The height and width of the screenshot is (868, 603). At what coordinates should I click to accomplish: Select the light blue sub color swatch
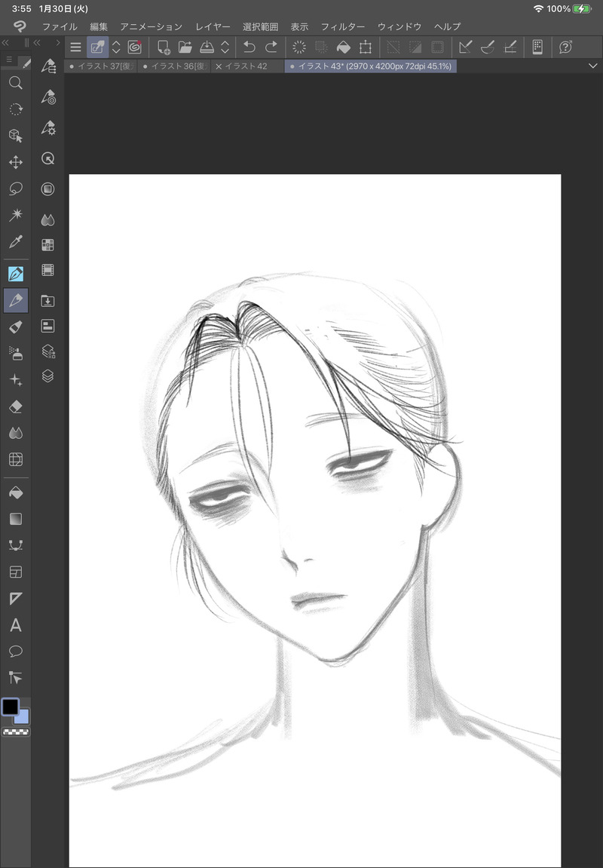(x=23, y=717)
